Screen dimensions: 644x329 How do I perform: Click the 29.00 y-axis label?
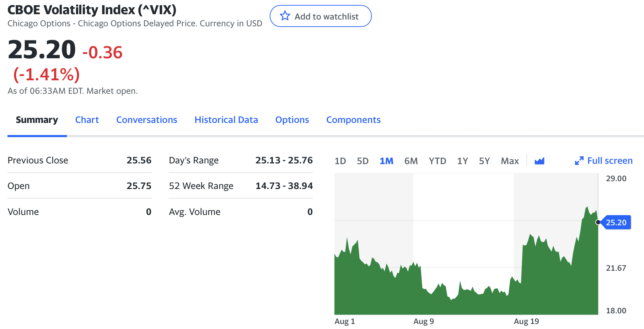pos(616,178)
